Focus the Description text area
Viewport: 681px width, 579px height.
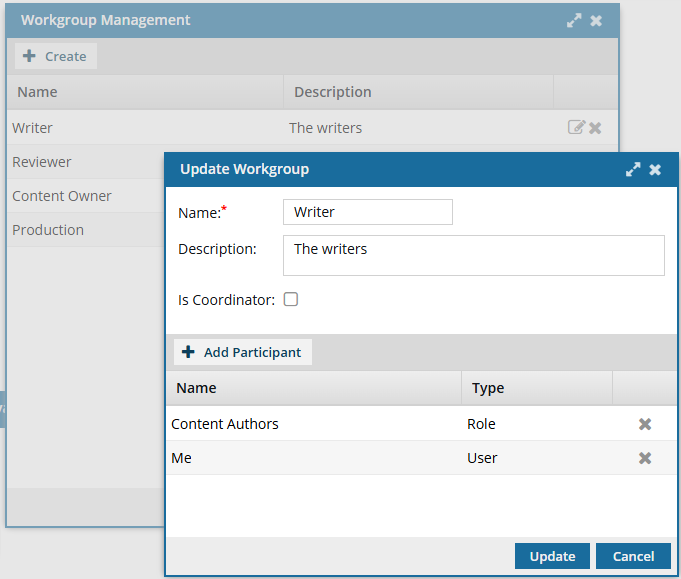(474, 255)
